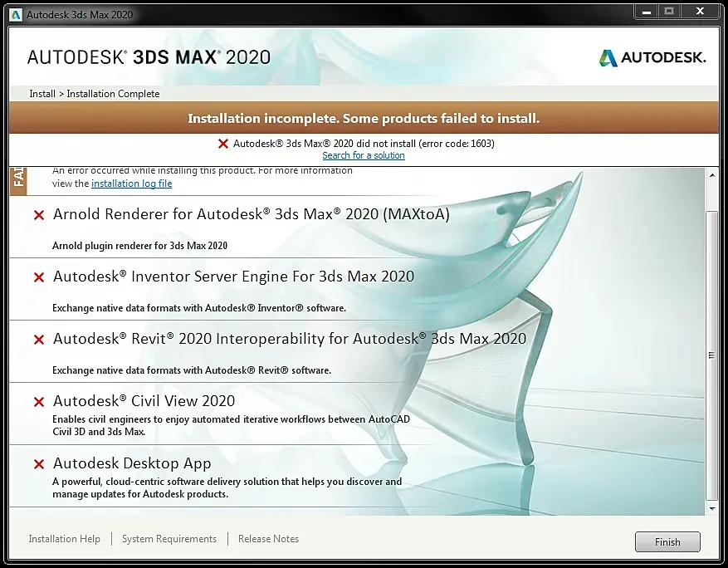Click the 'Install > Installation Complete' breadcrumb
This screenshot has height=568, width=728.
[x=95, y=94]
